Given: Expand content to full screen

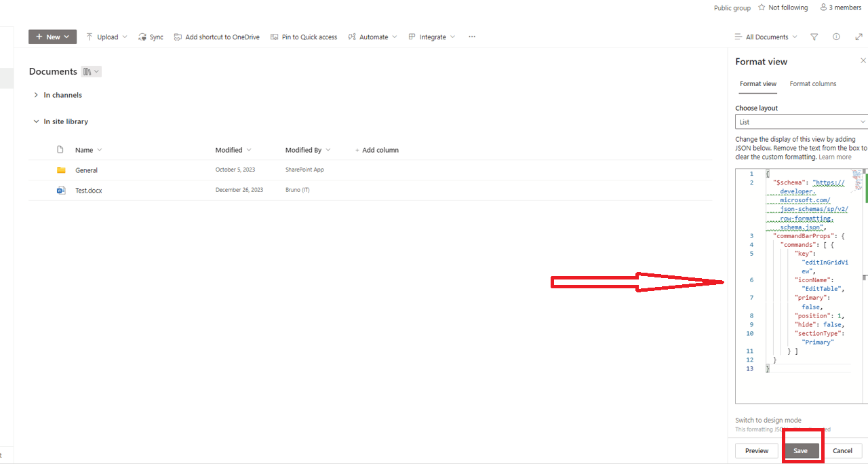Looking at the screenshot, I should point(859,37).
